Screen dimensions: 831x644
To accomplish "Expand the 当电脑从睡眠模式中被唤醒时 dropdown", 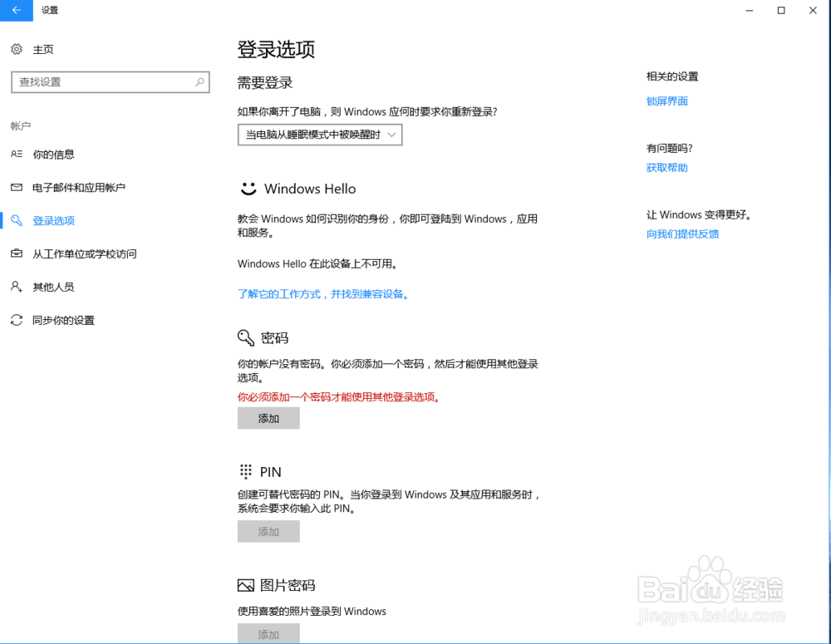I will point(320,135).
